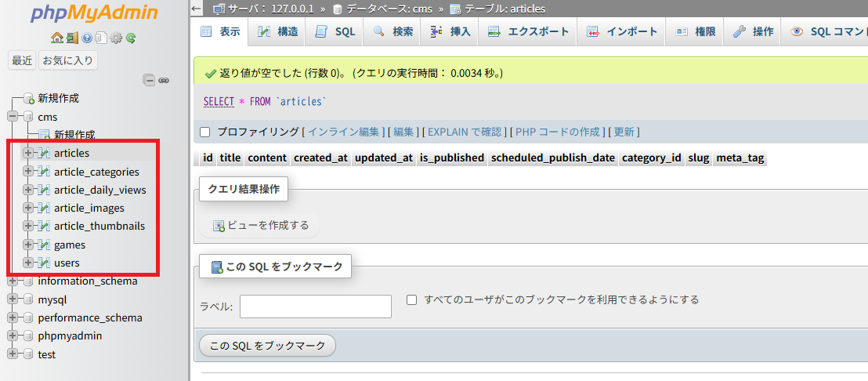
Task: Collapse the cms database node
Action: pyautogui.click(x=13, y=117)
